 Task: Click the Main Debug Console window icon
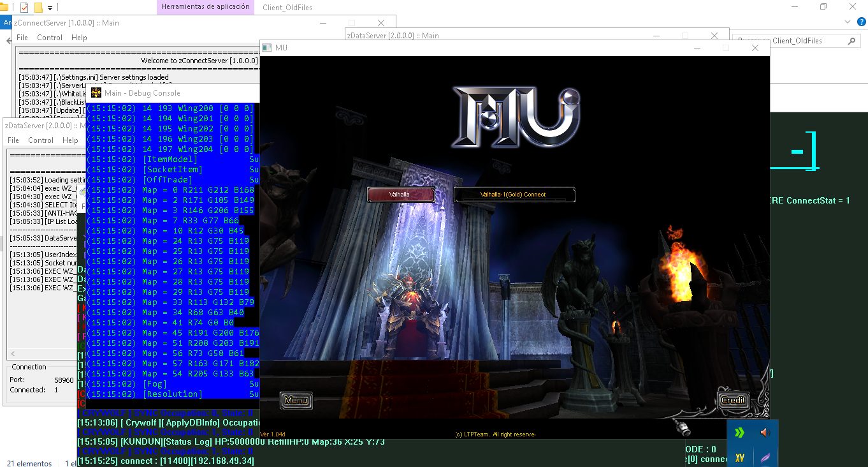point(96,93)
